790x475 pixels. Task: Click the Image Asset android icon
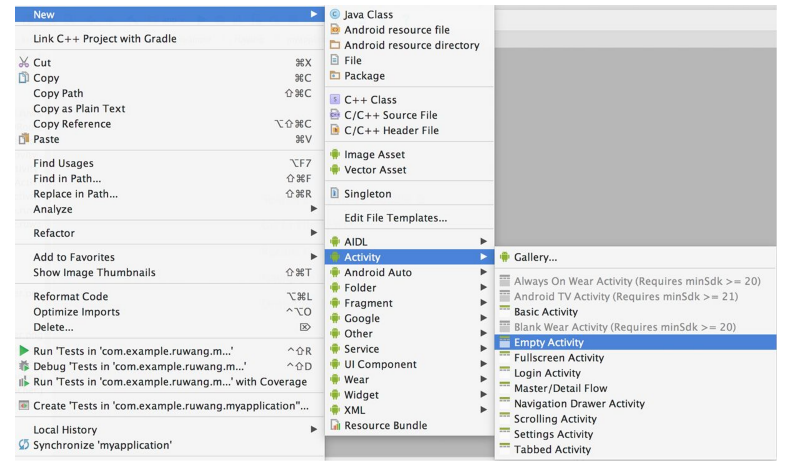click(335, 155)
